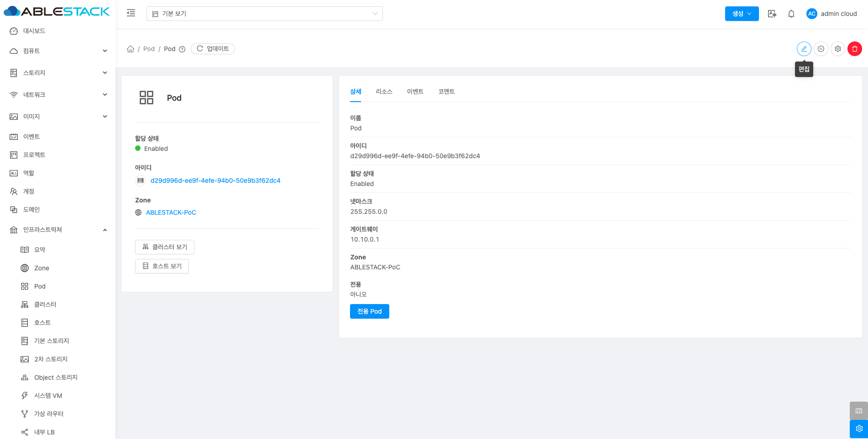Click the 클러스터 보기 button

(x=165, y=247)
